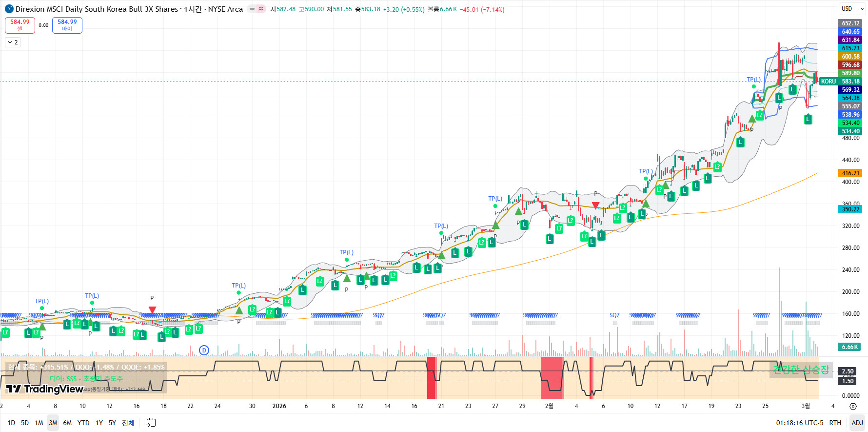
Task: Click the blue dividend D marker
Action: coord(204,350)
